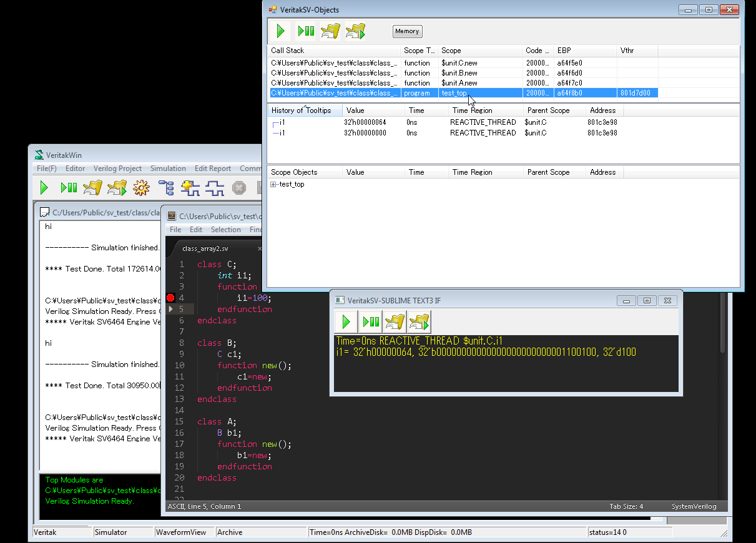Click the current-line arrow marker on line 5
This screenshot has width=756, height=543.
172,309
